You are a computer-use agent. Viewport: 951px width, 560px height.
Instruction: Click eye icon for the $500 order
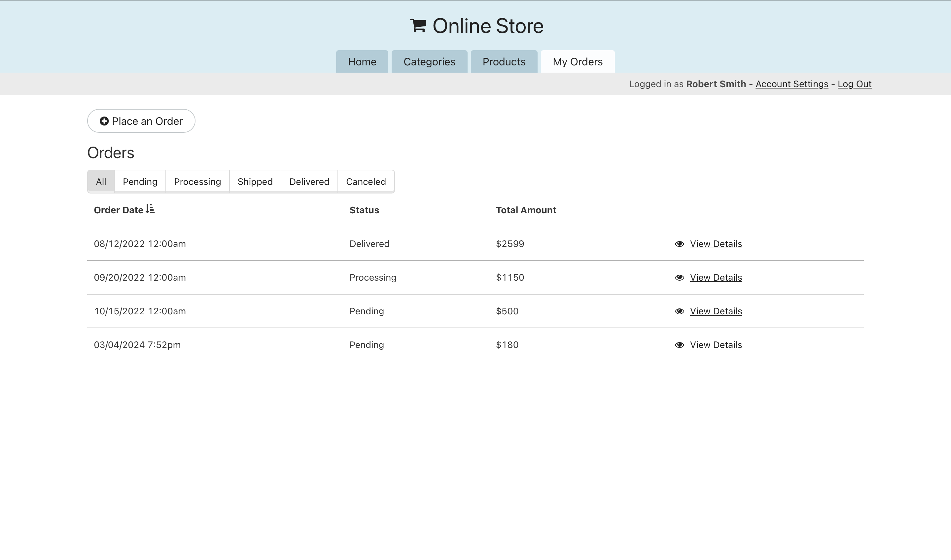tap(679, 311)
